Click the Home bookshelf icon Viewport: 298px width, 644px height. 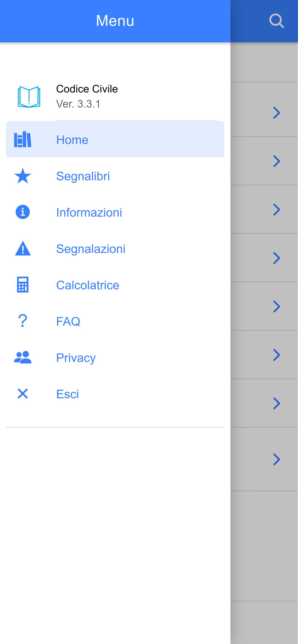pos(23,140)
